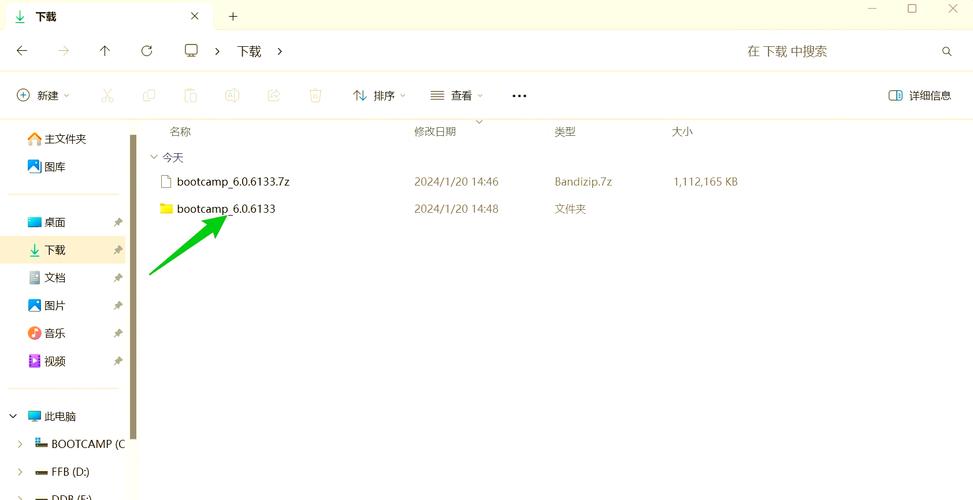This screenshot has width=973, height=500.
Task: Click the Paste clipboard icon
Action: (190, 96)
